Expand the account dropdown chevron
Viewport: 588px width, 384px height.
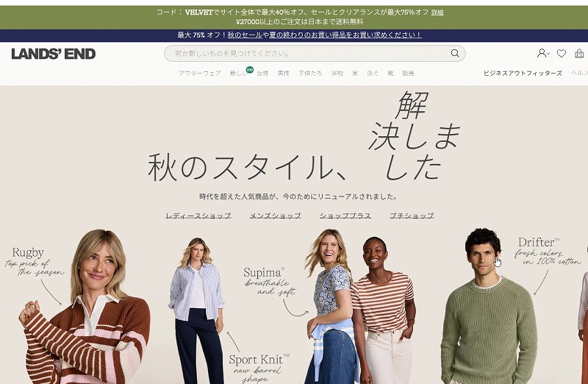[x=548, y=54]
